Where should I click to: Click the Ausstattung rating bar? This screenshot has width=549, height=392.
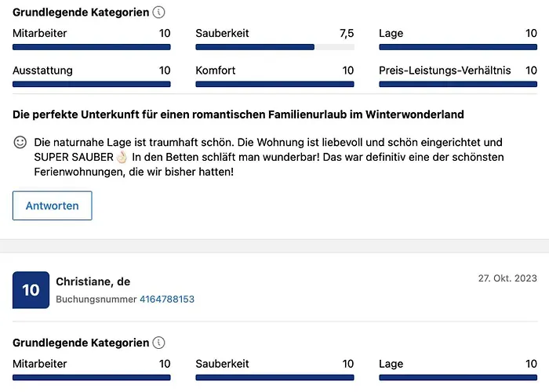coord(92,84)
